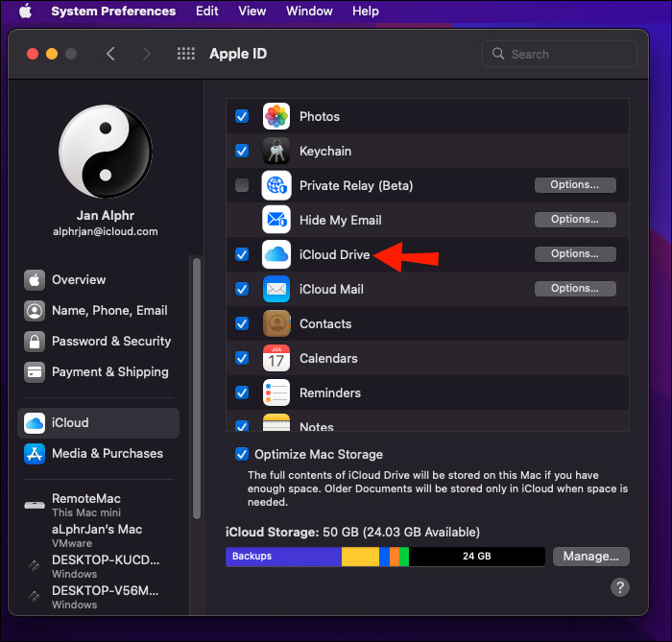Screen dimensions: 672x642
Task: Open the Window menu
Action: [x=309, y=12]
